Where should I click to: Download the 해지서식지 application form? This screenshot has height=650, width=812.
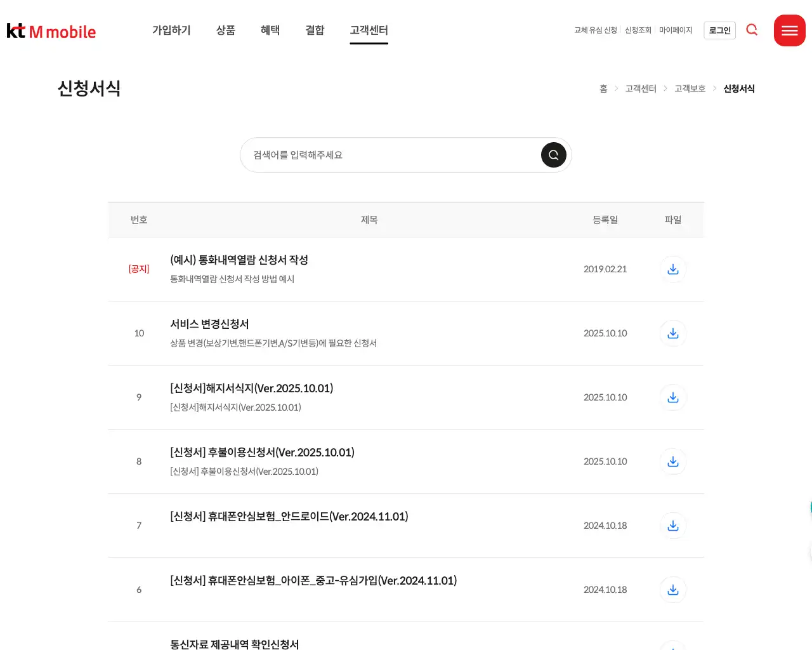[x=672, y=397]
